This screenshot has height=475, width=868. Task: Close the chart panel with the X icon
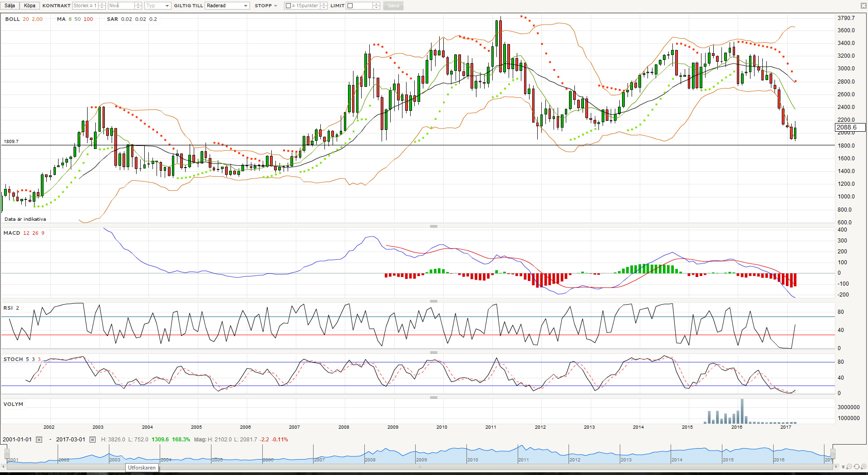click(863, 5)
